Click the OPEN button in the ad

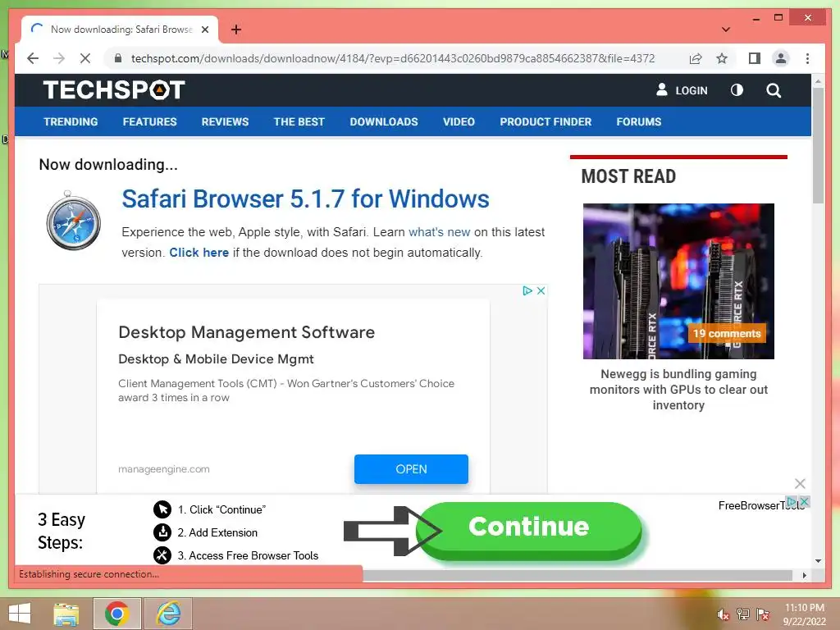coord(411,468)
